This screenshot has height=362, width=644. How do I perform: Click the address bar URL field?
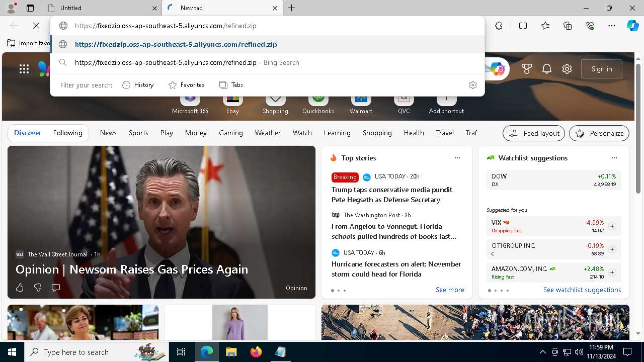click(x=267, y=26)
